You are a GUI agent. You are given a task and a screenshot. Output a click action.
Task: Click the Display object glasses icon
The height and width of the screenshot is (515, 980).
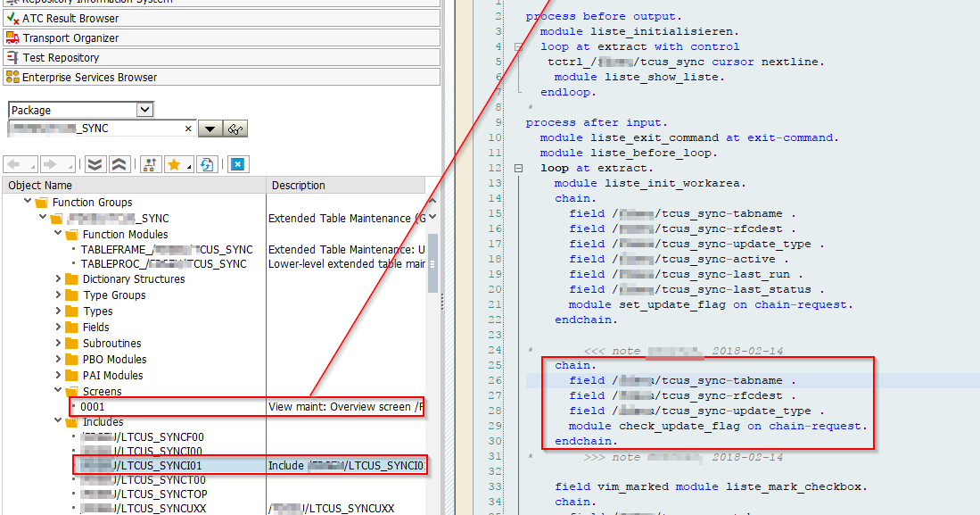pyautogui.click(x=235, y=128)
